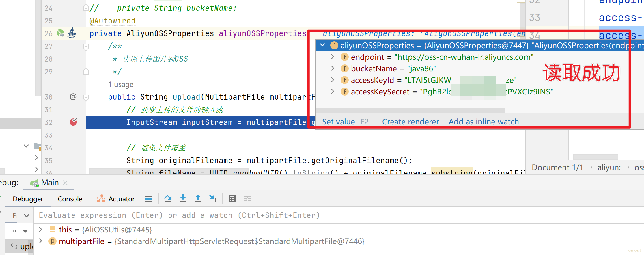Viewport: 644px width, 255px height.
Task: Expand the 'this' variable in debugger
Action: tap(41, 229)
